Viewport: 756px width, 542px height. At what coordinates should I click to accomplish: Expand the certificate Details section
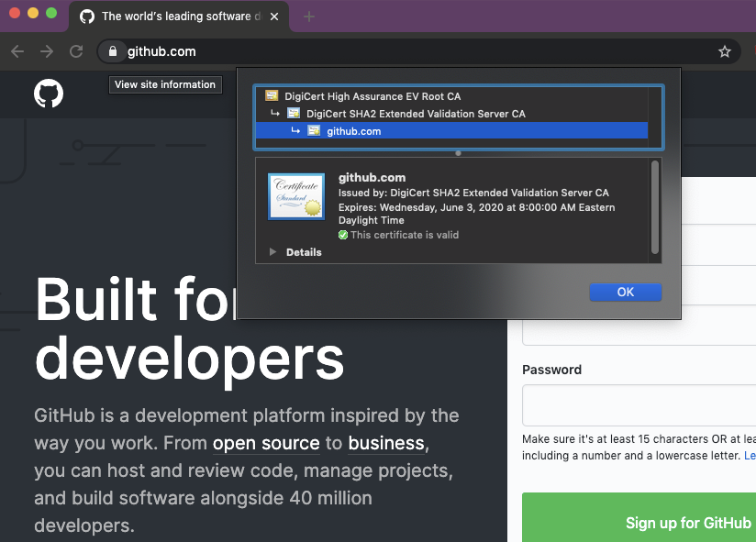pos(272,252)
